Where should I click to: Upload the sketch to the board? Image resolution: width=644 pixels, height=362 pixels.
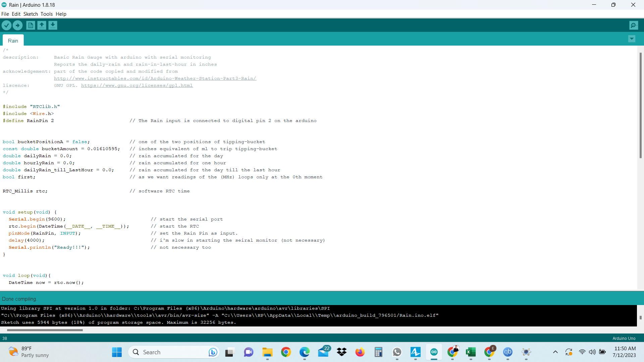17,25
